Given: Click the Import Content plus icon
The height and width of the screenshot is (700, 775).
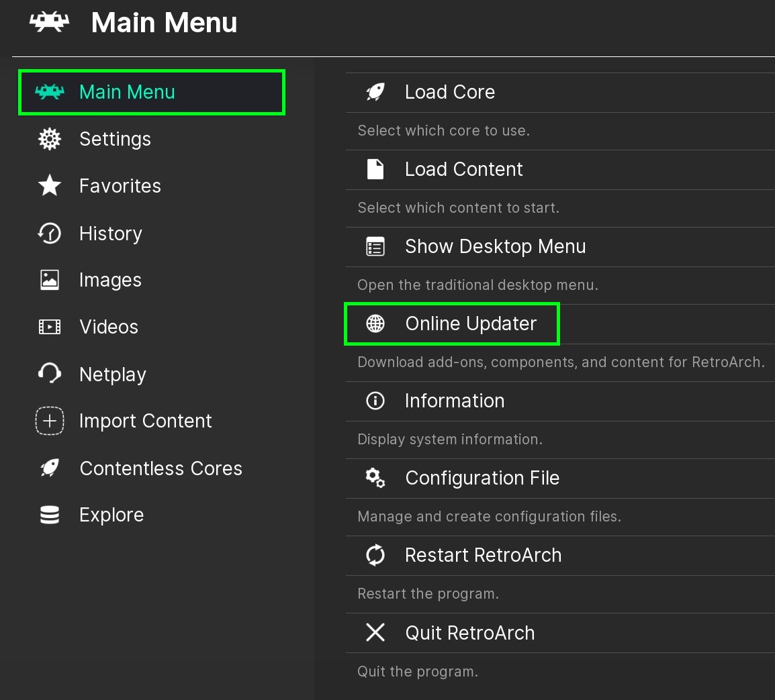Looking at the screenshot, I should 50,421.
